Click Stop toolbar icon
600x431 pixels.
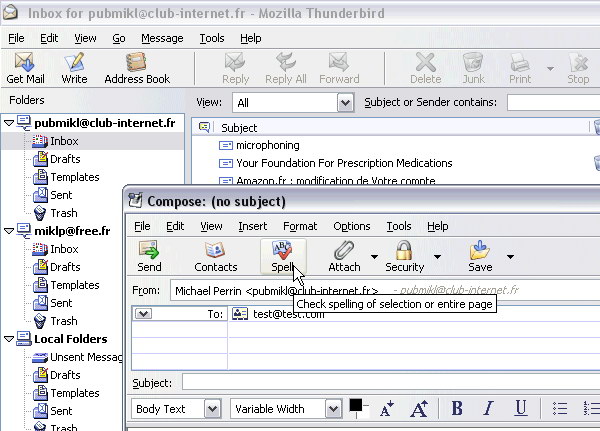tap(578, 68)
